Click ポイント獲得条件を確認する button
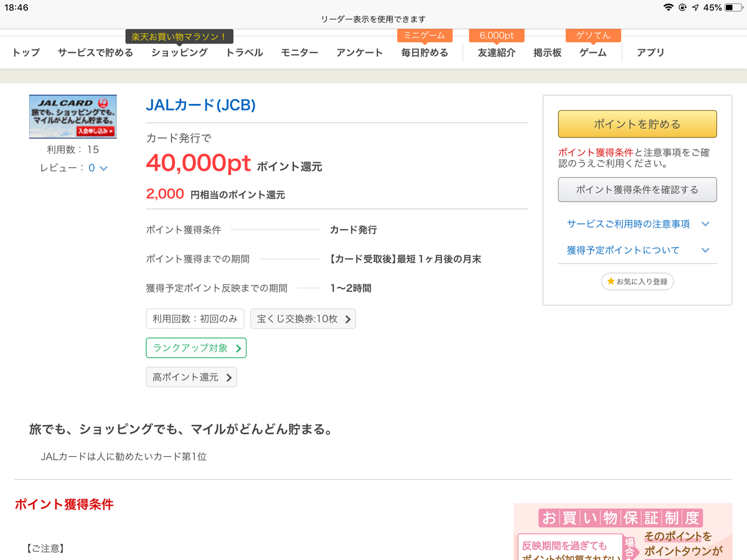 [637, 190]
